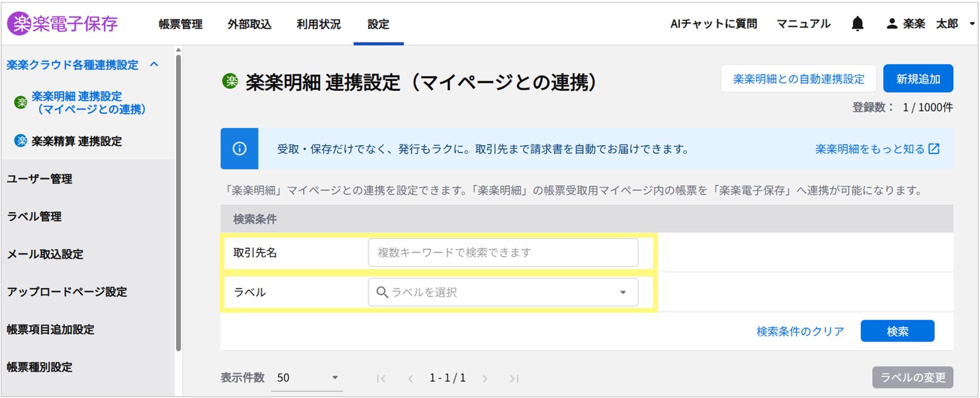Image resolution: width=980 pixels, height=398 pixels.
Task: Click the green icon beside 楽楽明細 連携設定 in the sidebar
Action: (21, 103)
